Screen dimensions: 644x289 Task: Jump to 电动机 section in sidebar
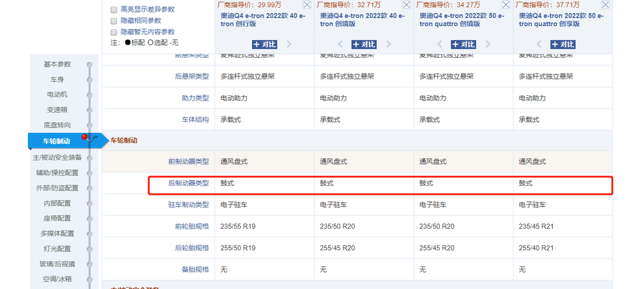tap(57, 94)
